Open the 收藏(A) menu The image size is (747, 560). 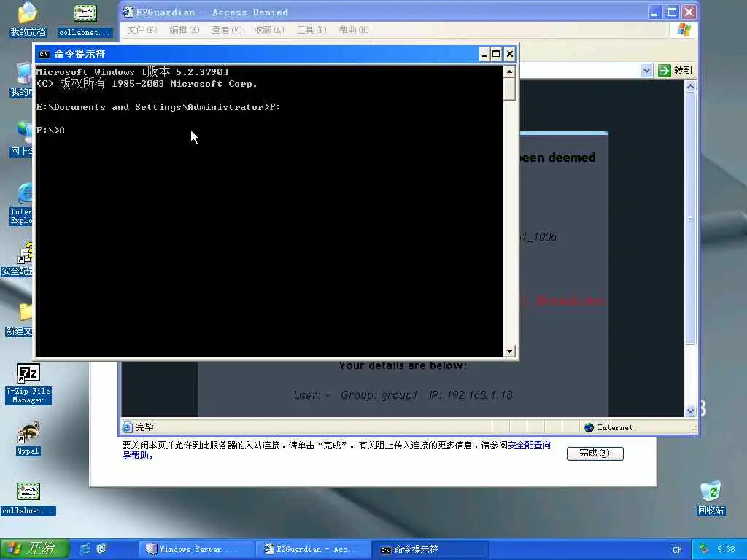click(268, 29)
